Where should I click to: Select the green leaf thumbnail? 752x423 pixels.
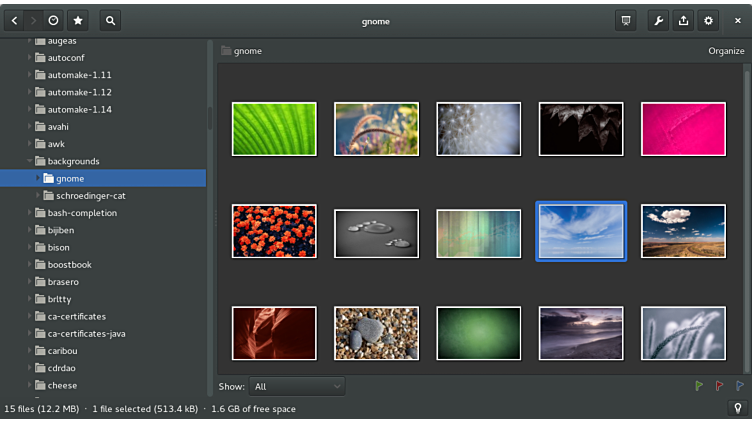(x=274, y=129)
